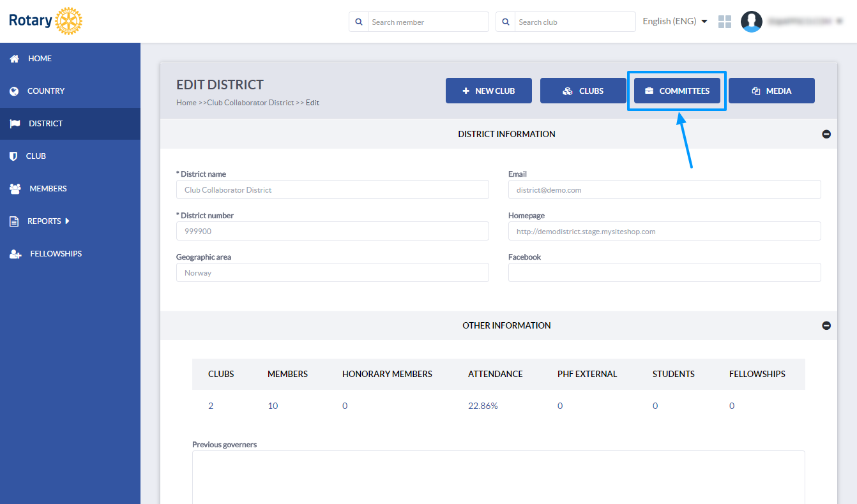Click the member search magnifier icon
Screen dimensions: 857x504
pos(358,22)
